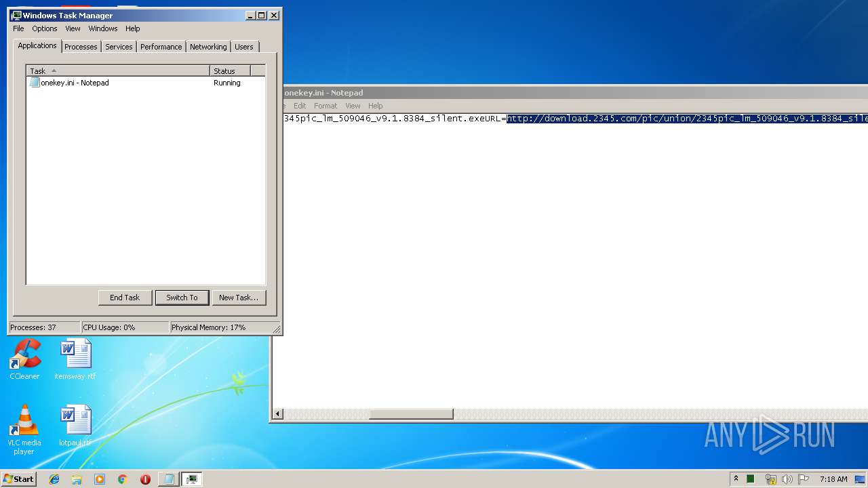Viewport: 868px width, 488px height.
Task: Switch to the Performance tab
Action: click(x=161, y=47)
